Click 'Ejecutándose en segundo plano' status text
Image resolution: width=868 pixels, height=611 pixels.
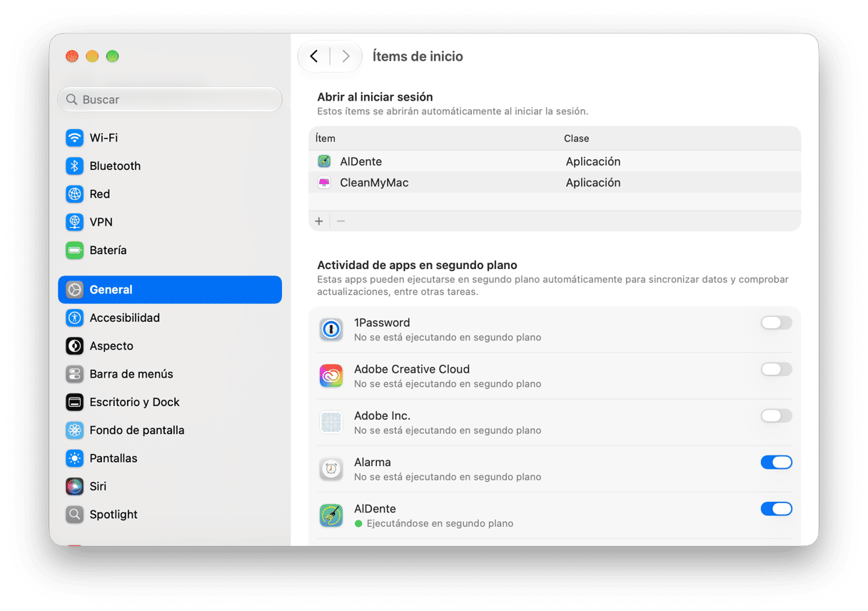coord(440,523)
